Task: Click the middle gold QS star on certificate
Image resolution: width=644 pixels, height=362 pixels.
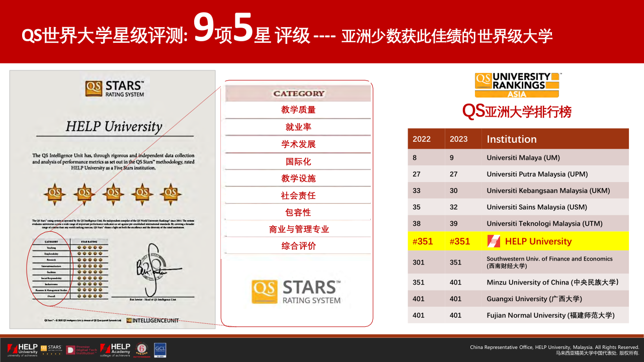Action: pyautogui.click(x=113, y=193)
